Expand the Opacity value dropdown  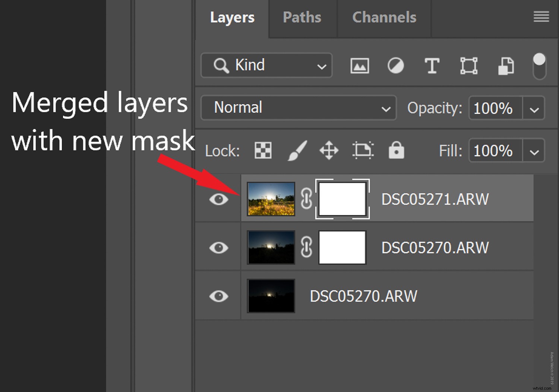[534, 108]
